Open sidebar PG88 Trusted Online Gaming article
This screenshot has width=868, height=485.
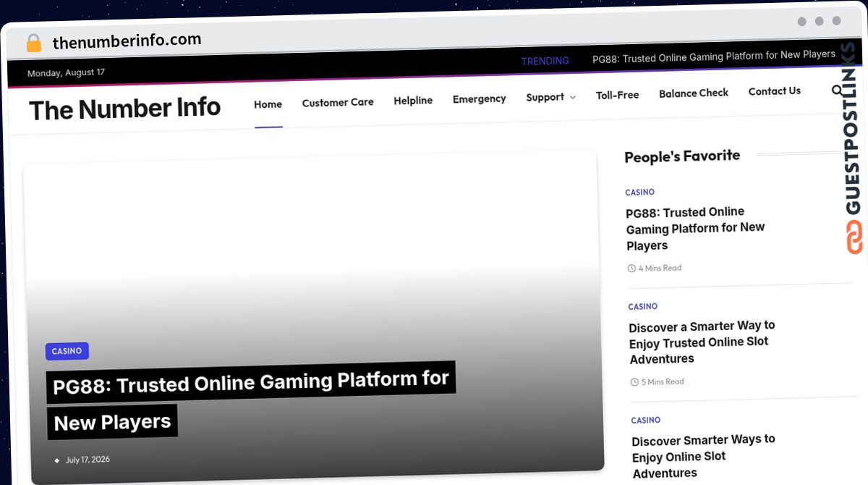coord(695,229)
